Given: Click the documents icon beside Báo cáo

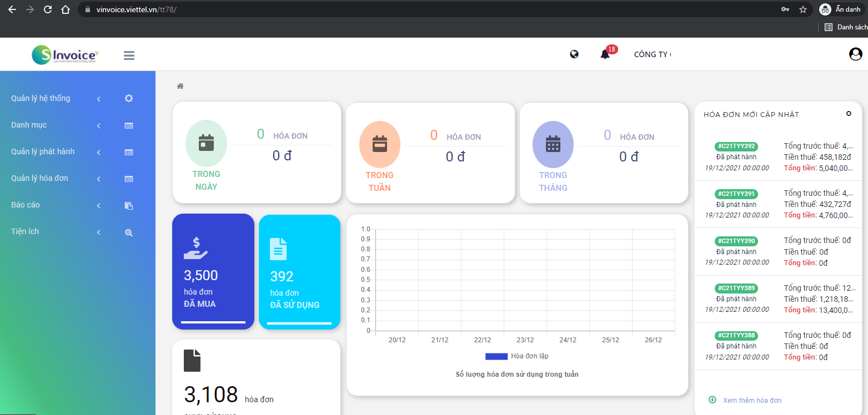Looking at the screenshot, I should 129,206.
